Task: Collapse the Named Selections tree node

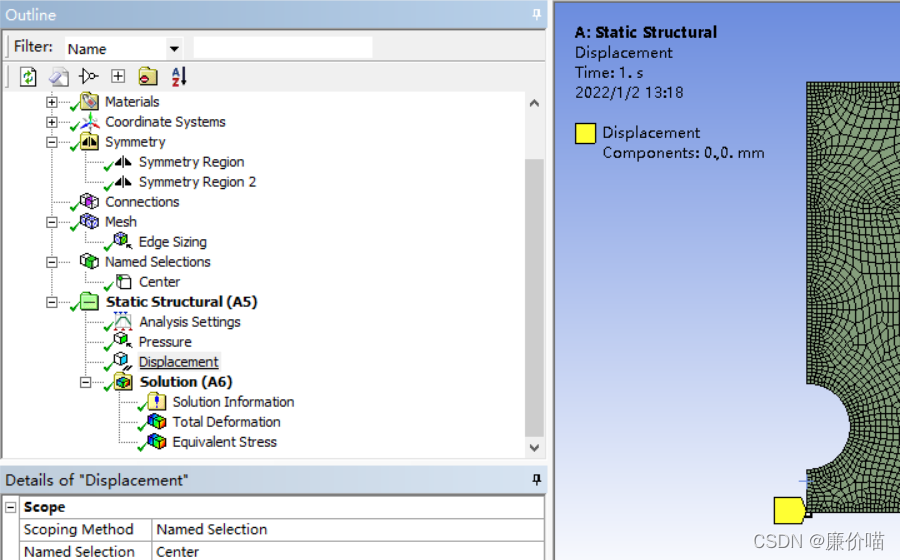Action: pos(52,262)
